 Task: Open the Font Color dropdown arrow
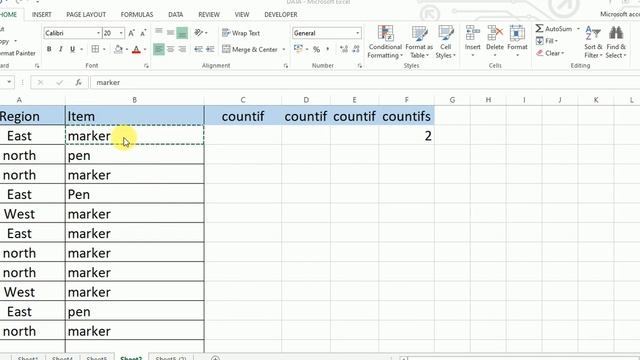145,49
